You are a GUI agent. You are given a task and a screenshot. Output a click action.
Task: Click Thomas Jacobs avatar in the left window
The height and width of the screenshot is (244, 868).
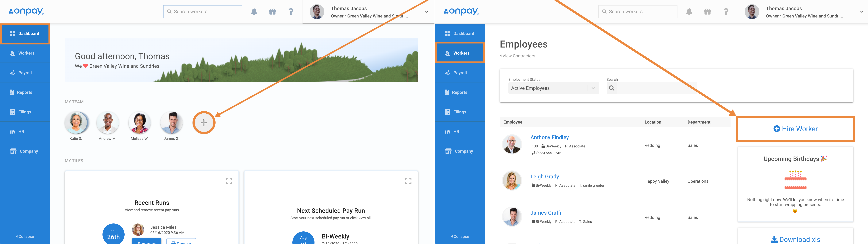317,12
